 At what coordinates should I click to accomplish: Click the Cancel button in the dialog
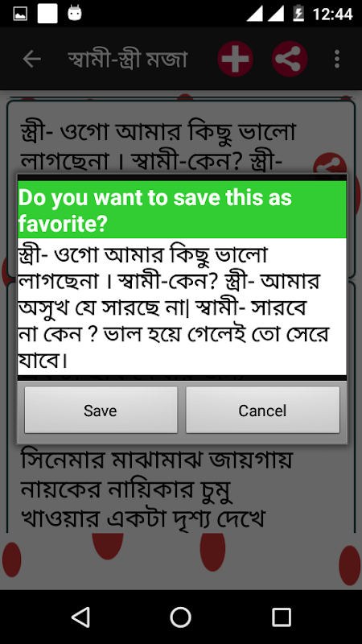tap(263, 410)
